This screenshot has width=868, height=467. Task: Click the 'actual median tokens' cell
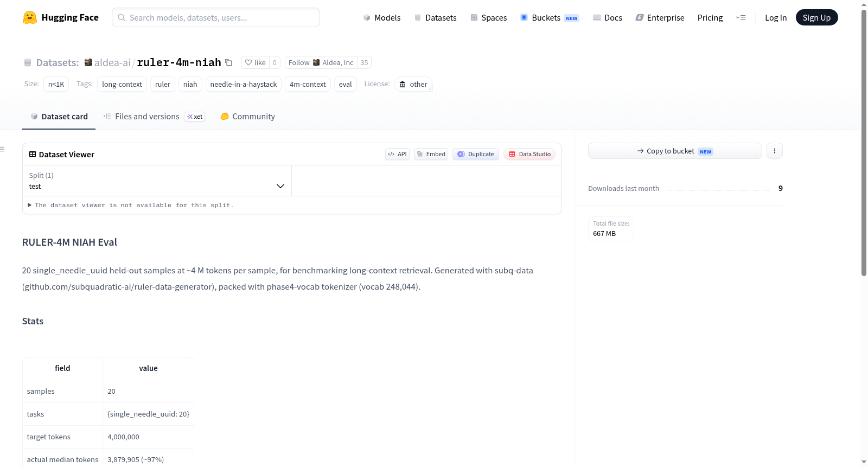pyautogui.click(x=63, y=459)
